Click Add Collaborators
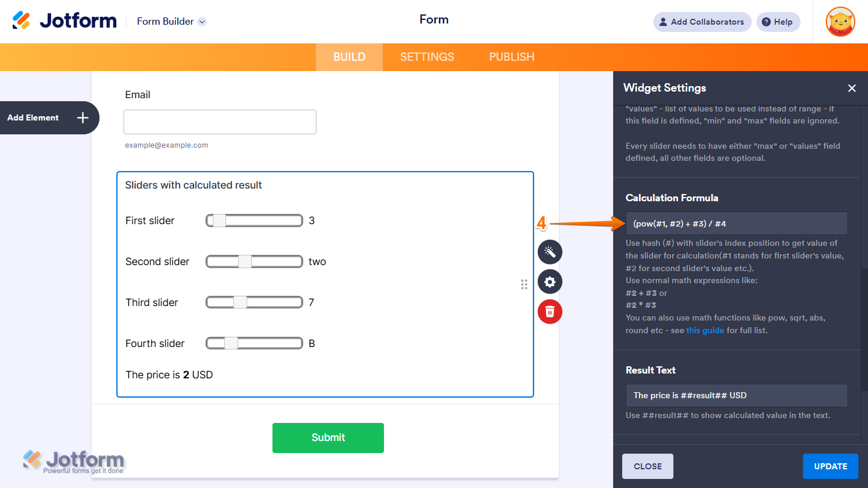The image size is (868, 488). (702, 22)
